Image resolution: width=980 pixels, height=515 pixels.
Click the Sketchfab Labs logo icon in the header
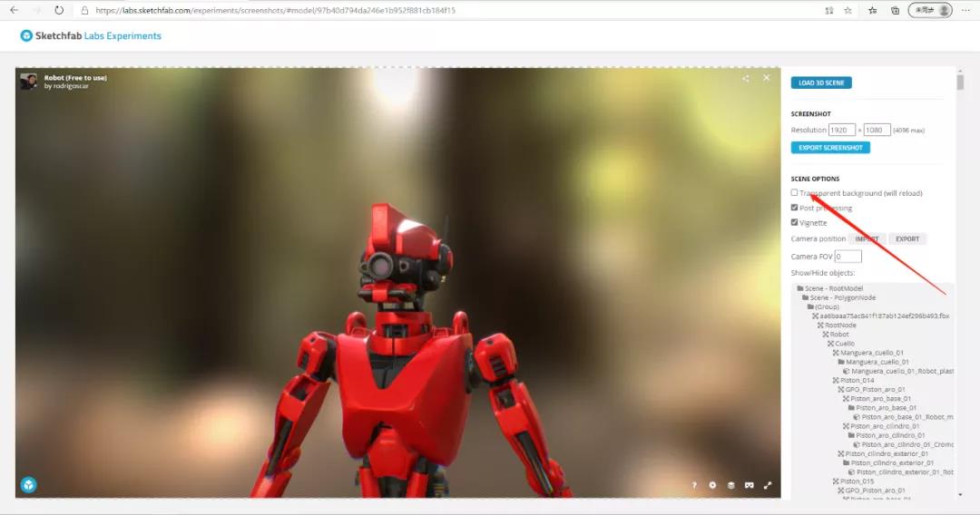click(x=26, y=35)
